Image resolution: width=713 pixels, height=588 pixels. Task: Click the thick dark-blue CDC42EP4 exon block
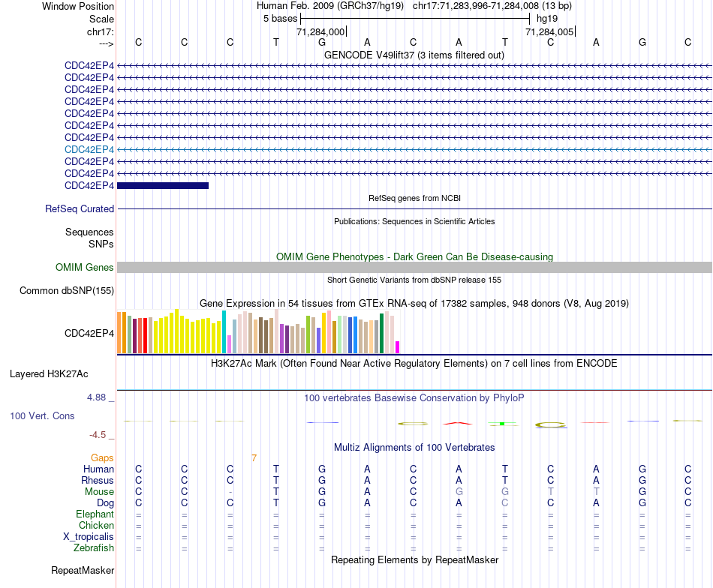(163, 185)
